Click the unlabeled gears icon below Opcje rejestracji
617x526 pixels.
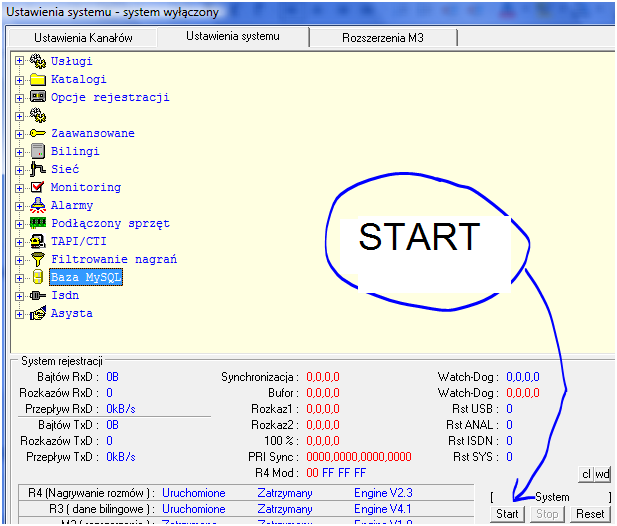[x=38, y=115]
